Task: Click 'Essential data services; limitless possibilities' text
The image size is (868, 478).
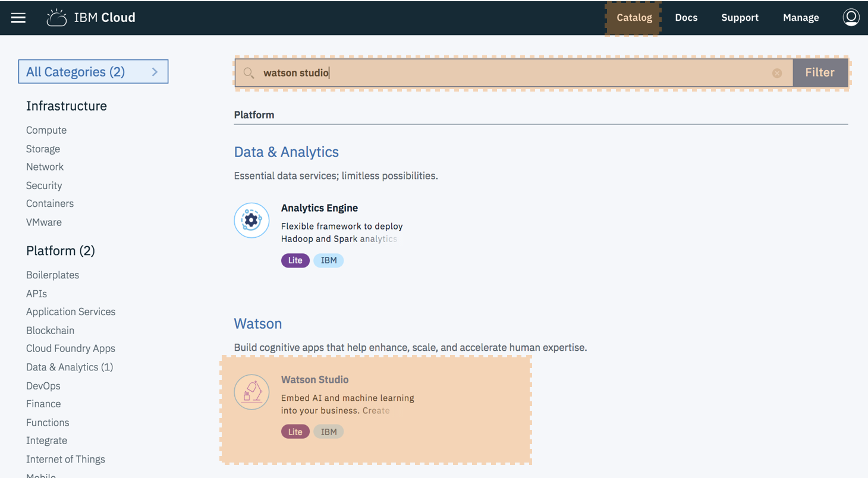Action: point(336,176)
